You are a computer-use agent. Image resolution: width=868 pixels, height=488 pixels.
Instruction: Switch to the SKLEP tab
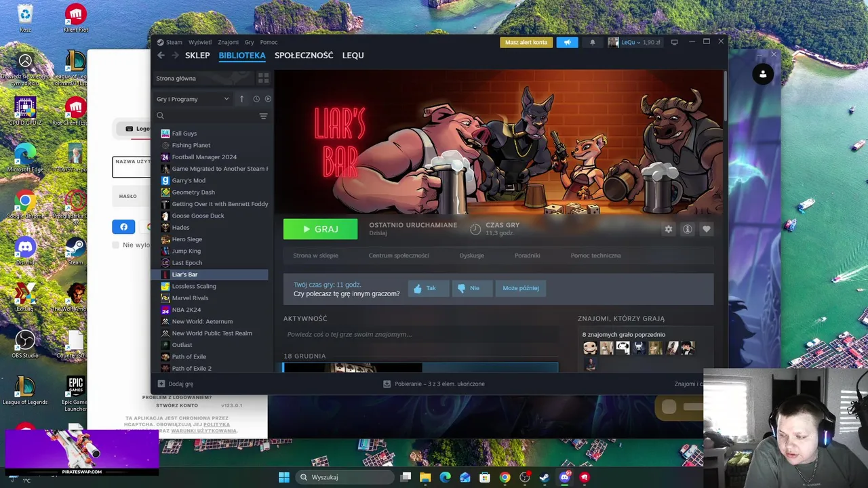tap(197, 56)
